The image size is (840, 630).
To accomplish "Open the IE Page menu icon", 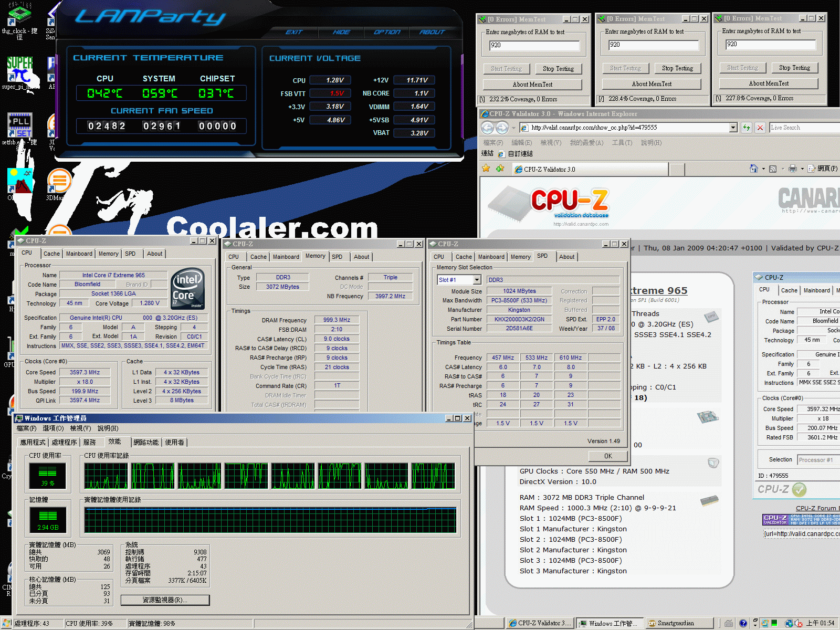I will click(812, 169).
